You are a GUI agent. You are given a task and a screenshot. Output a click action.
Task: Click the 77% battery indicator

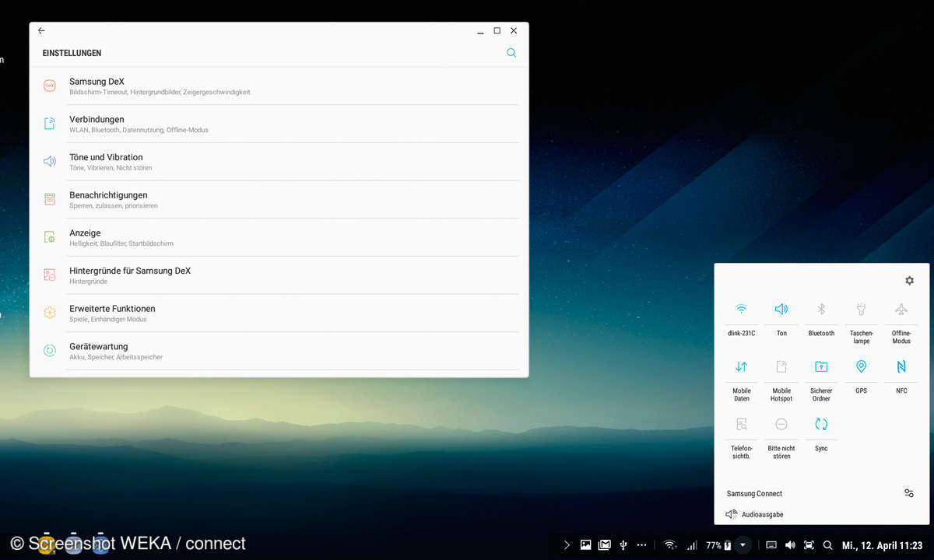point(718,545)
